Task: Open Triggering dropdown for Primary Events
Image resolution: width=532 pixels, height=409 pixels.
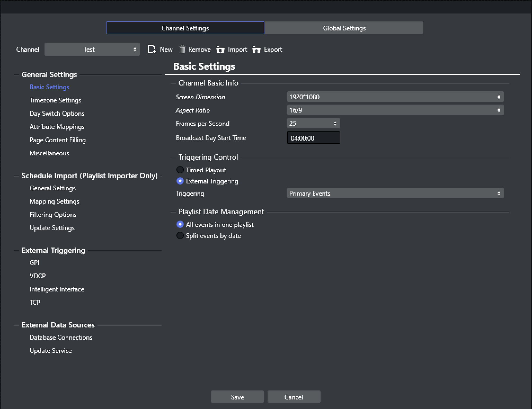Action: (x=393, y=193)
